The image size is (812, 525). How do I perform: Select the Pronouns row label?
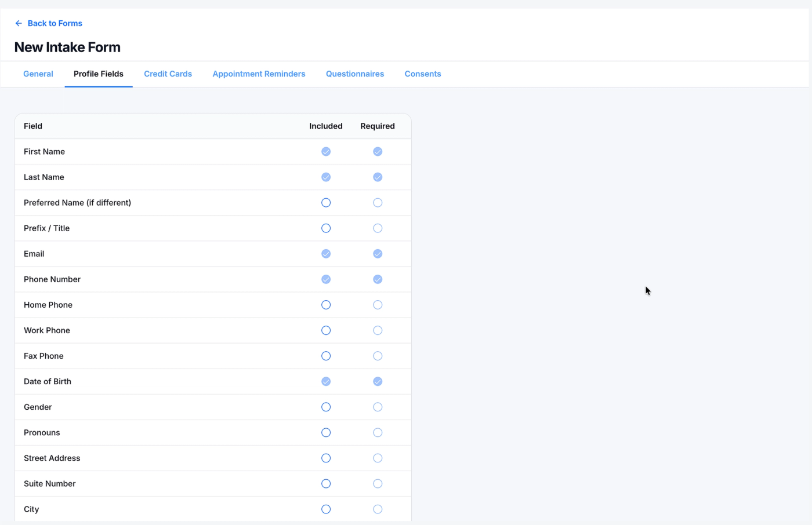(x=42, y=432)
